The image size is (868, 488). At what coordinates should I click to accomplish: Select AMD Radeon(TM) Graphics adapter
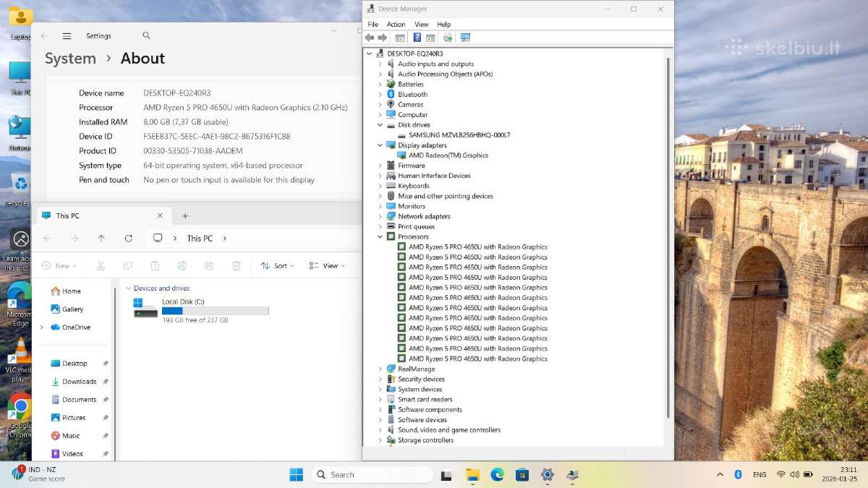(443, 155)
